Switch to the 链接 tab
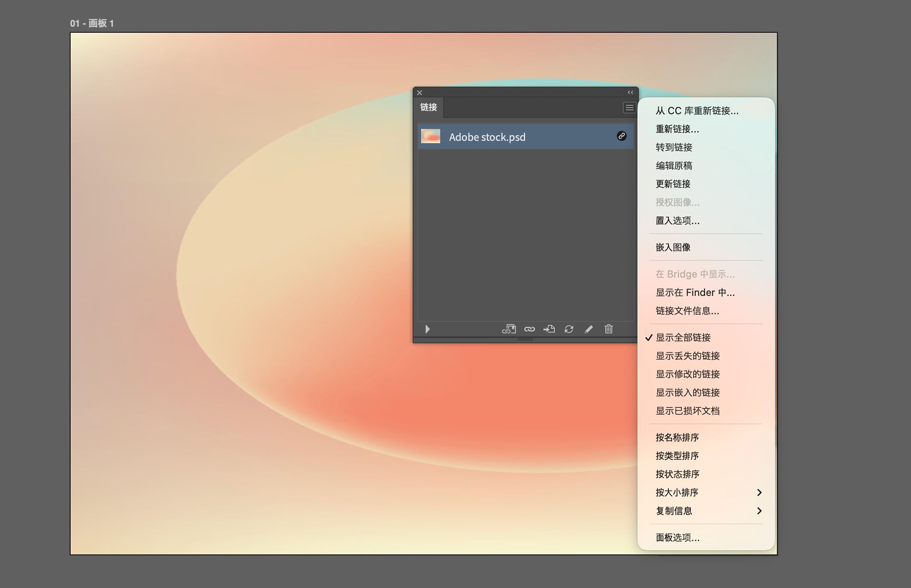The width and height of the screenshot is (911, 588). coord(428,107)
